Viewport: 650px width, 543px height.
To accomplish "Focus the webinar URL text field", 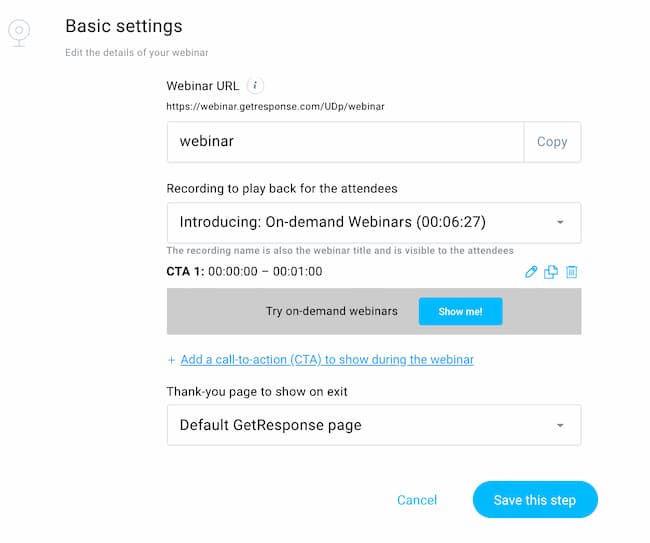I will (x=345, y=142).
